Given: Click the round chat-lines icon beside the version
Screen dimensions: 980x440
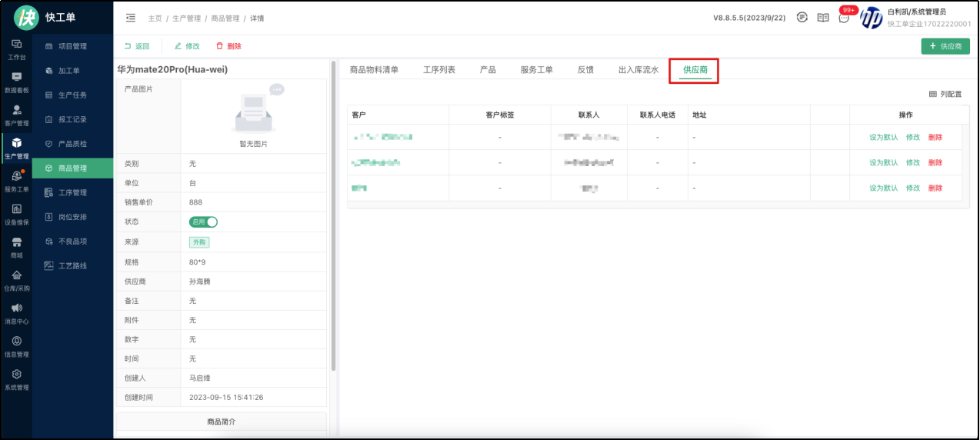Looking at the screenshot, I should point(802,17).
